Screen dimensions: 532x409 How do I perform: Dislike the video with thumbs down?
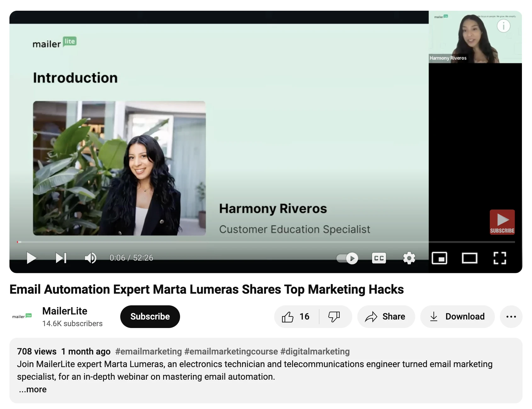click(334, 317)
